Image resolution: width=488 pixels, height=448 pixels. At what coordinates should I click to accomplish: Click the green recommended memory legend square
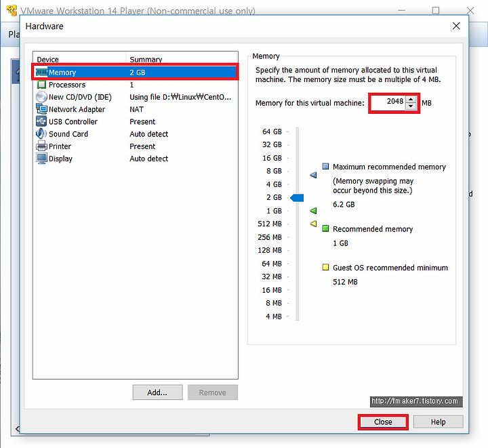pyautogui.click(x=325, y=228)
